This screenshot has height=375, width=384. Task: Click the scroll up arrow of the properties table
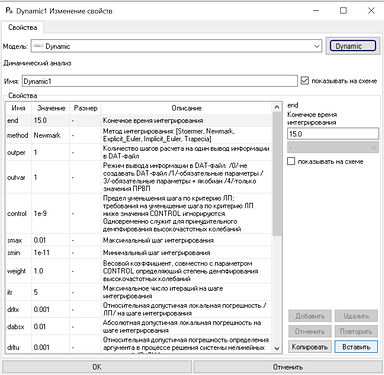pos(276,107)
